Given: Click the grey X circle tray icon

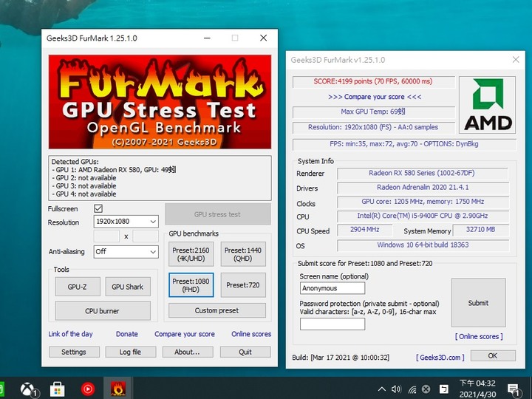Looking at the screenshot, I should click(x=426, y=389).
